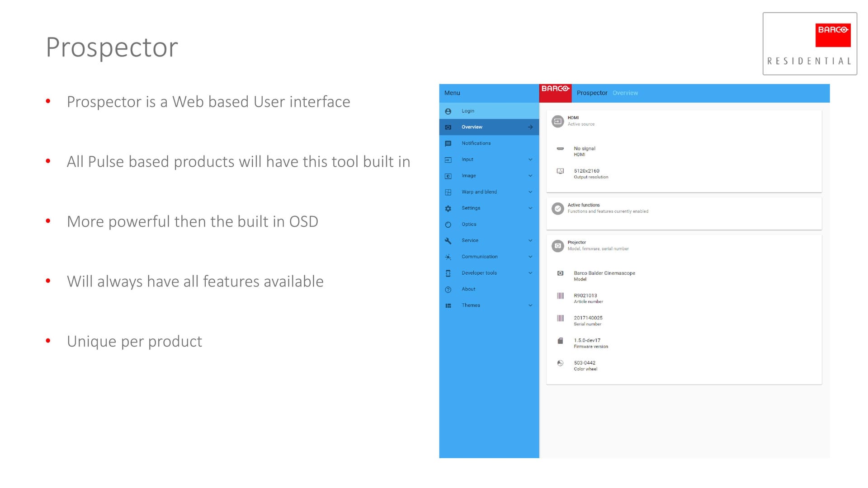
Task: Click the About question mark icon
Action: point(448,290)
